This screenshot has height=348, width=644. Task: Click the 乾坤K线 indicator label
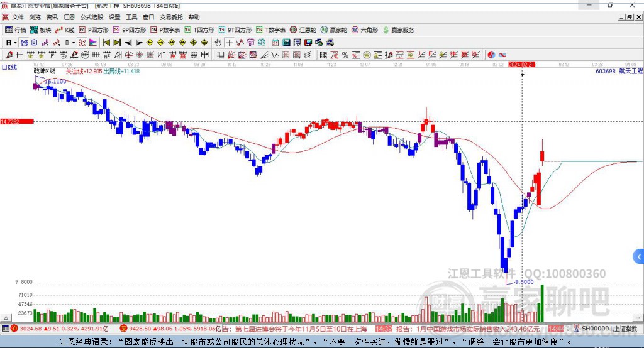45,72
